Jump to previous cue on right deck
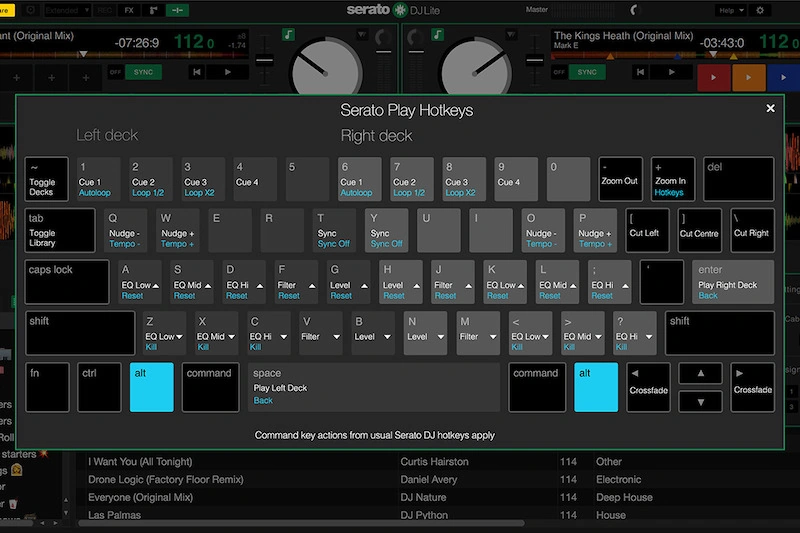 pos(640,72)
